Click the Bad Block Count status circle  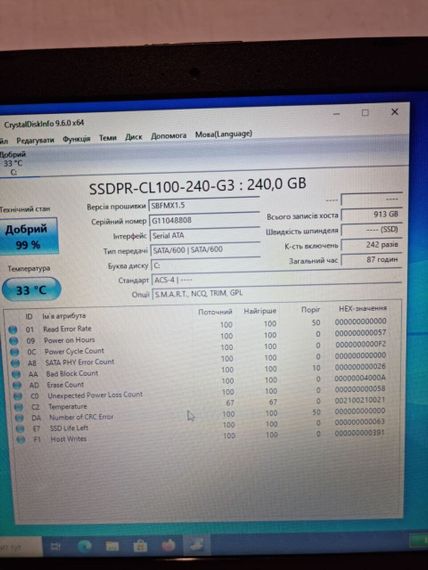[16, 374]
